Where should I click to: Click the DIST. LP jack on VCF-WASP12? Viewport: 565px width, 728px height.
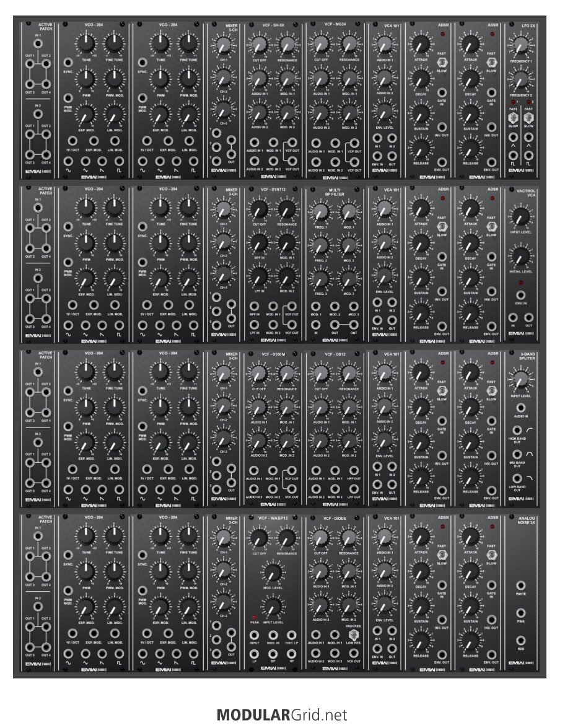tap(292, 635)
